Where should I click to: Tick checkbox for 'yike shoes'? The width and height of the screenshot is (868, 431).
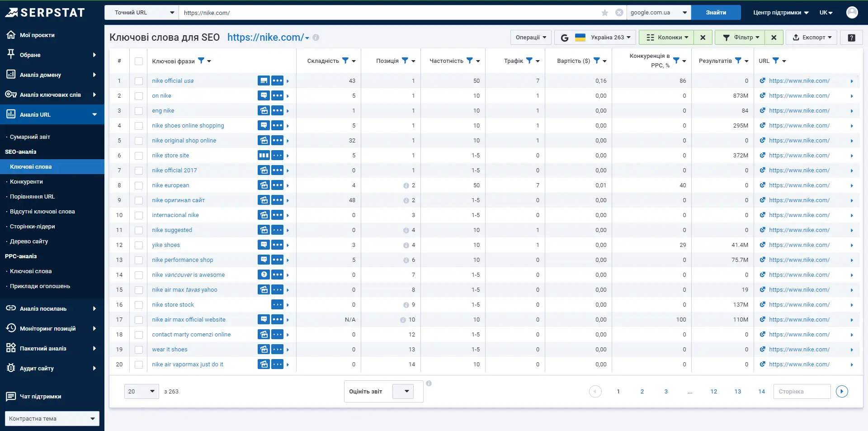[x=139, y=245]
